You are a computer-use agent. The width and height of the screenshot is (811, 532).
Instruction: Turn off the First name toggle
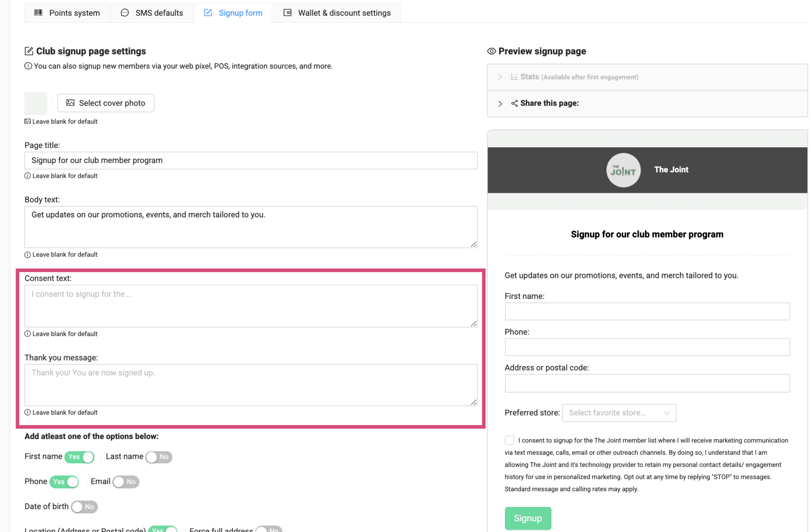pyautogui.click(x=79, y=457)
